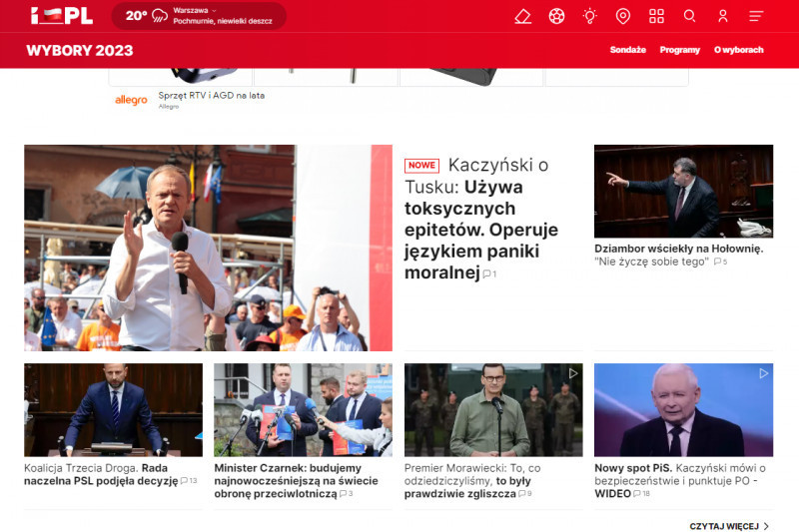Viewport: 799px width, 532px height.
Task: Click the Tusk rally main photo
Action: pos(208,248)
